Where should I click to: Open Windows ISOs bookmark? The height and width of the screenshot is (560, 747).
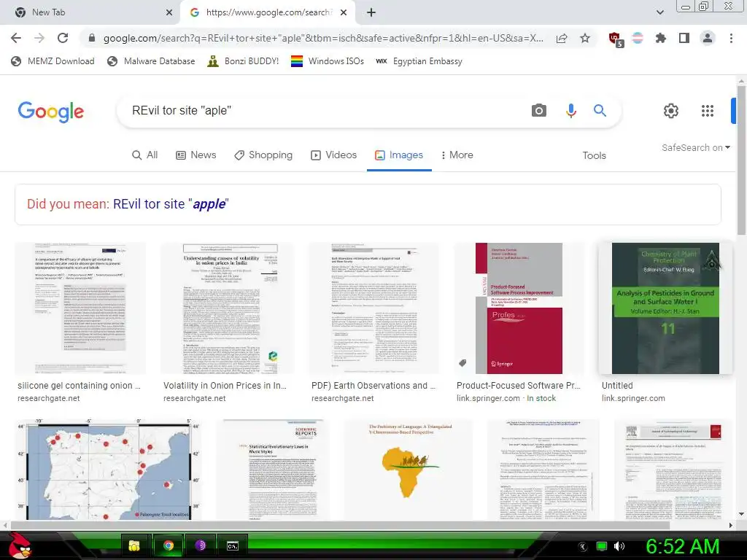coord(328,61)
